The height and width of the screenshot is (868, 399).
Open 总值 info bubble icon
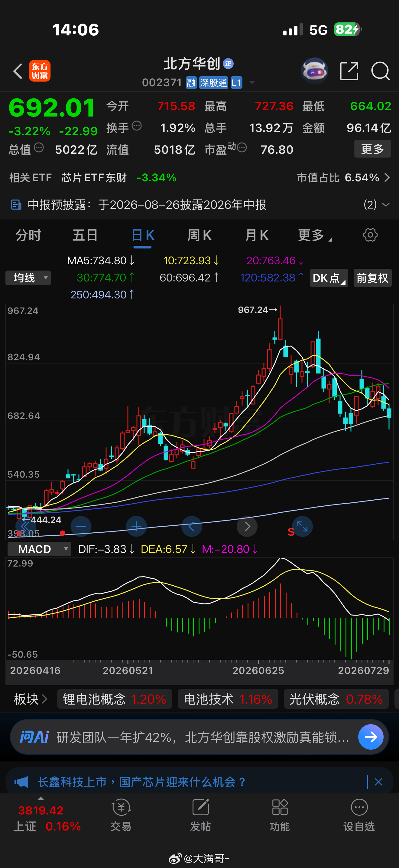coord(39,148)
